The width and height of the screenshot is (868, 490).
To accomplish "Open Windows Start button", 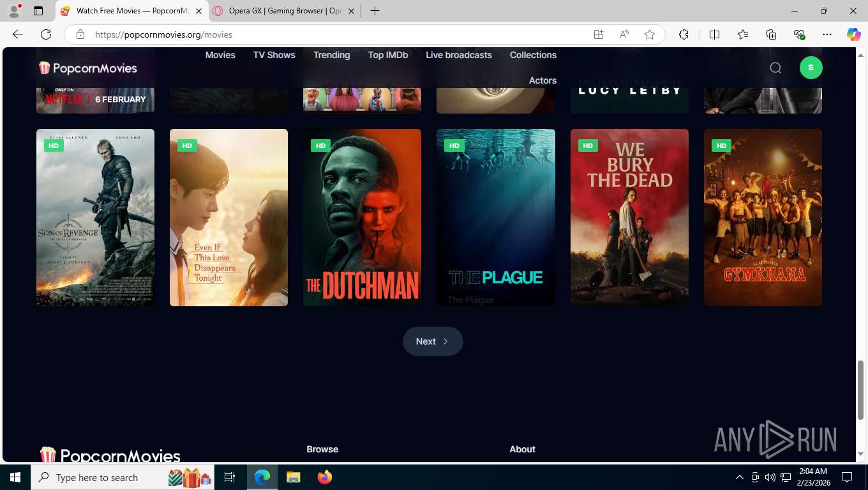I will pos(15,477).
